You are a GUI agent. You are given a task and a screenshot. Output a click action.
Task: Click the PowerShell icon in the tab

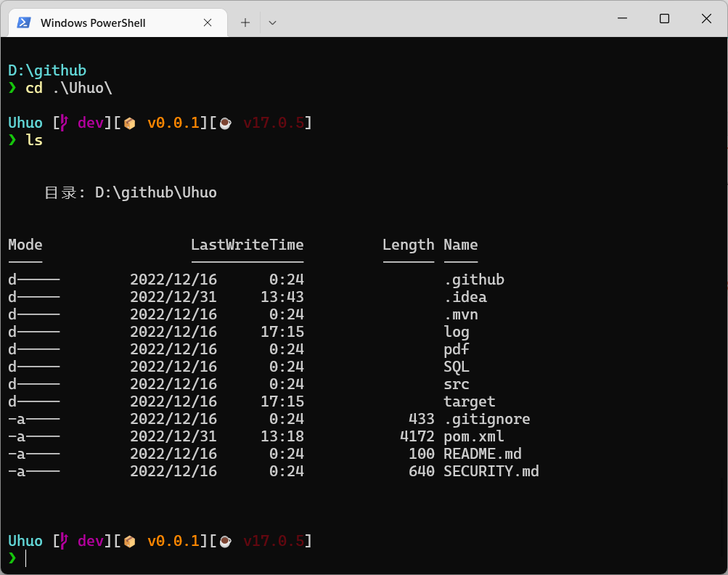coord(24,23)
